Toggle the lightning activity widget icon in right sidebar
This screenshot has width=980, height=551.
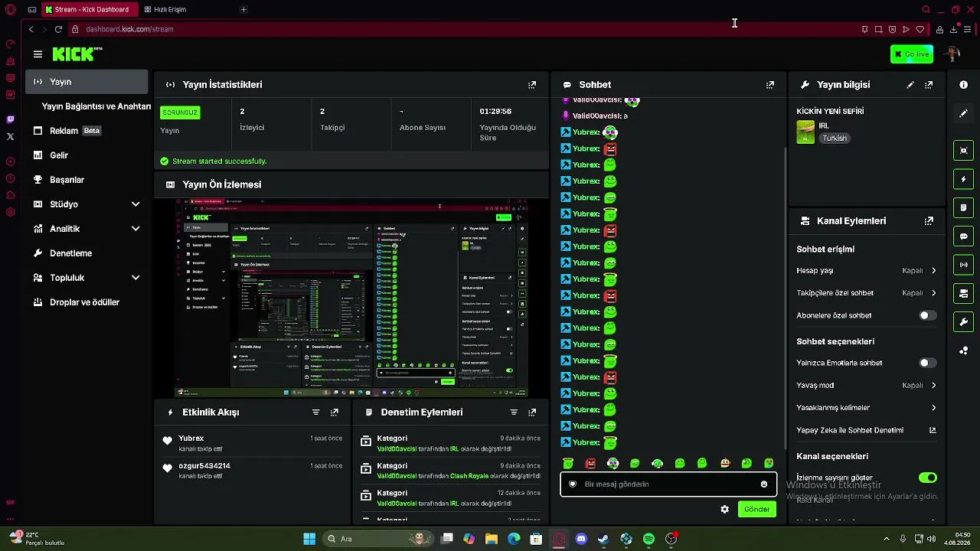point(964,179)
